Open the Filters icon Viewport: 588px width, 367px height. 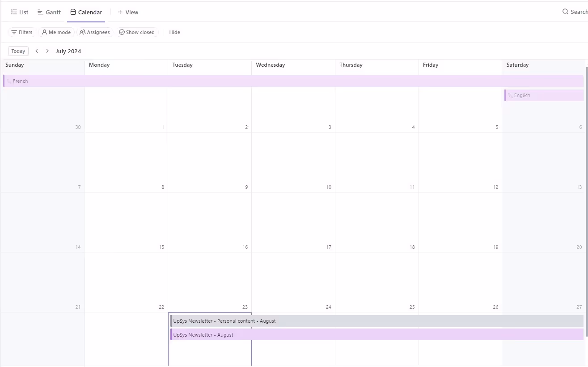tap(14, 32)
